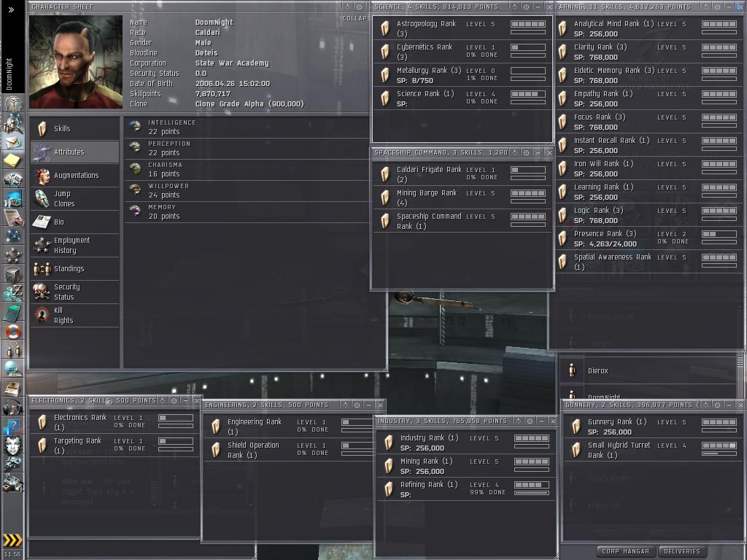Select the Shield Operation skill row
Viewport: 747px width, 560px height.
[x=289, y=450]
